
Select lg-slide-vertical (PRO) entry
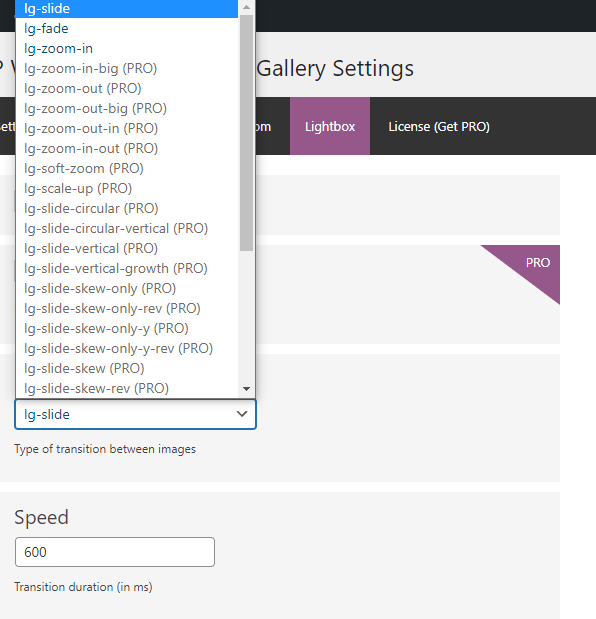(x=127, y=249)
